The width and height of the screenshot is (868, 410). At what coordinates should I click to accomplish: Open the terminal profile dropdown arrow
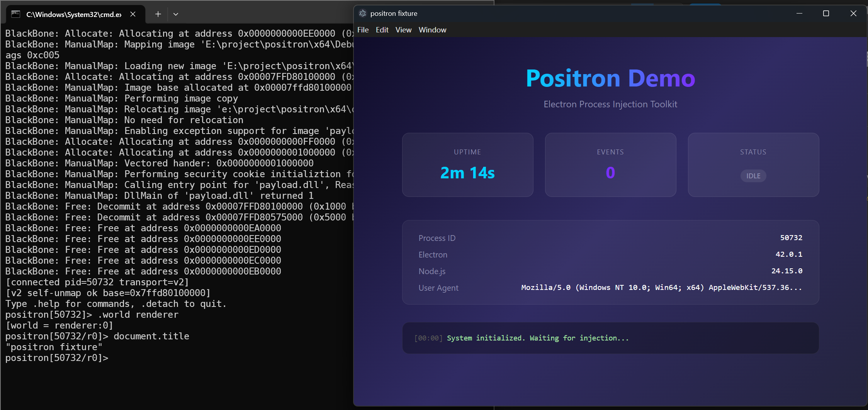(176, 14)
